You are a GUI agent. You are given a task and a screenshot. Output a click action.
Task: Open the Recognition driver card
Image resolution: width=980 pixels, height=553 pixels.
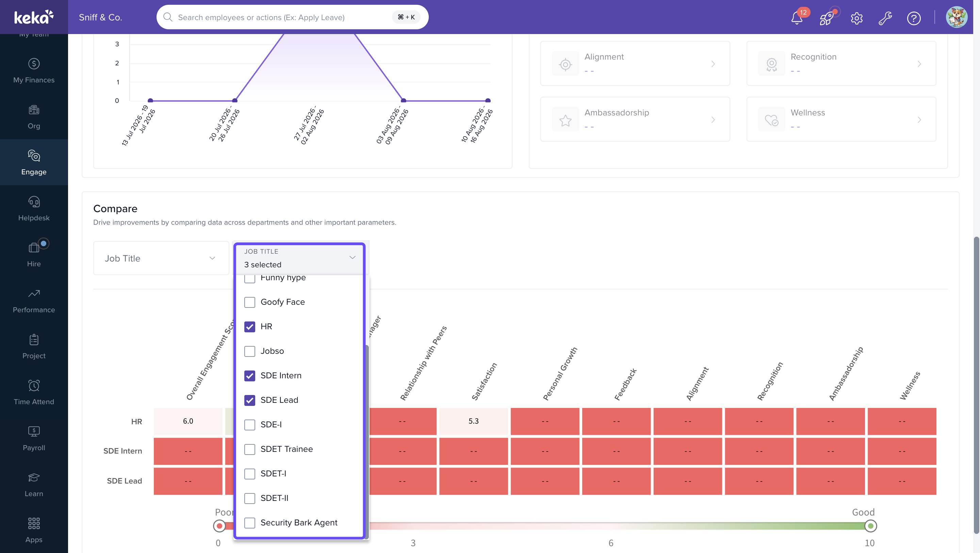tap(841, 63)
